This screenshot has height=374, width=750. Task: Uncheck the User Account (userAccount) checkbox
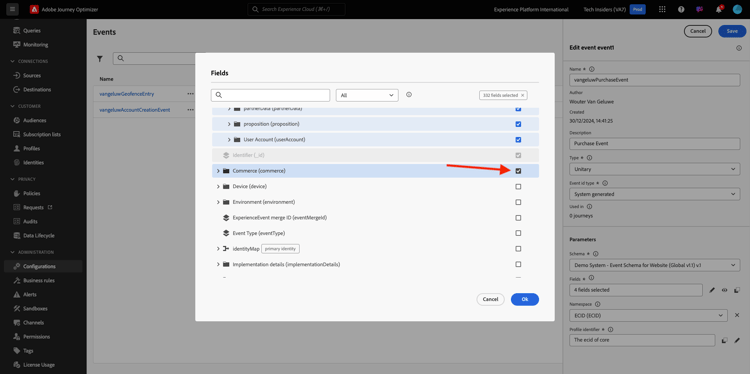(518, 140)
